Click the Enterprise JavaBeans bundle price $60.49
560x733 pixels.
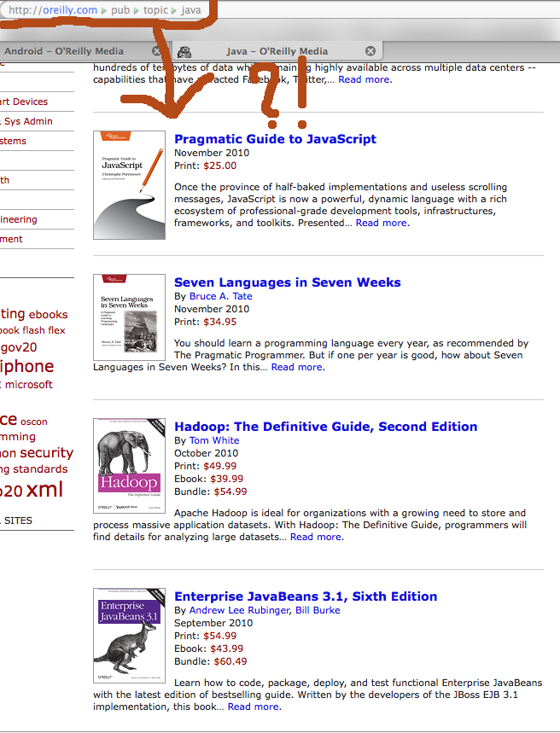pos(230,661)
